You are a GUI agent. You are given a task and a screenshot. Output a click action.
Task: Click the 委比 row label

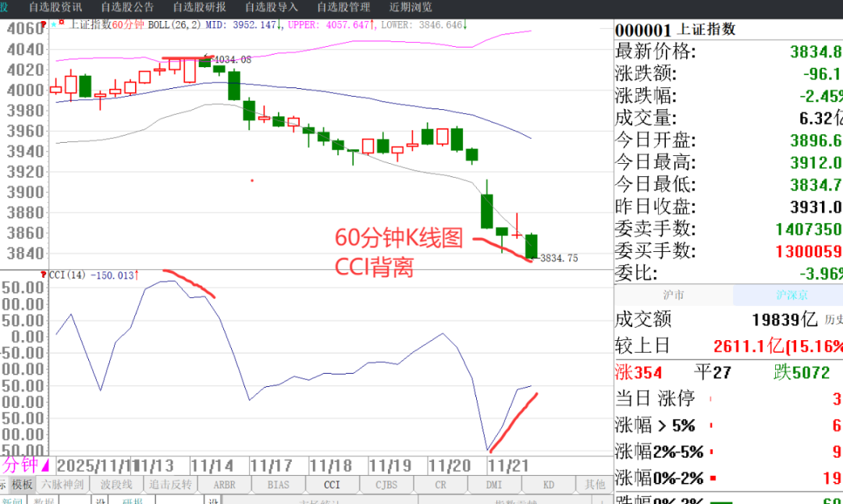click(x=636, y=273)
